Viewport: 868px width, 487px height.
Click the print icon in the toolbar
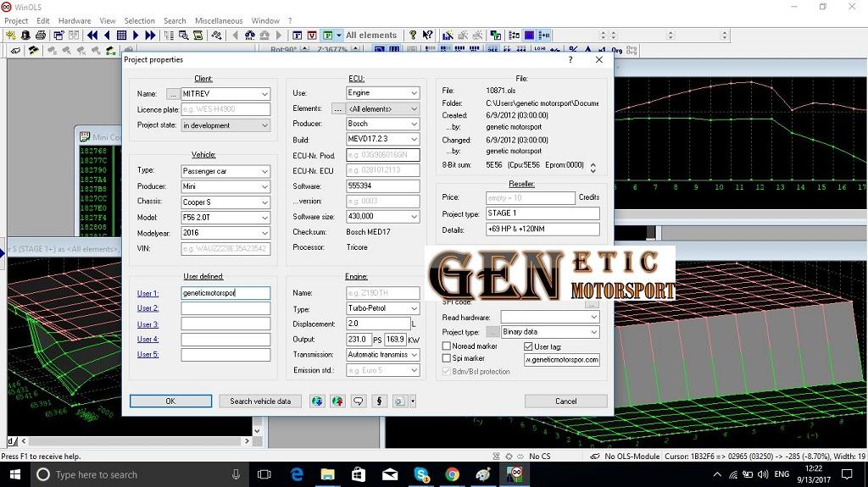click(41, 36)
